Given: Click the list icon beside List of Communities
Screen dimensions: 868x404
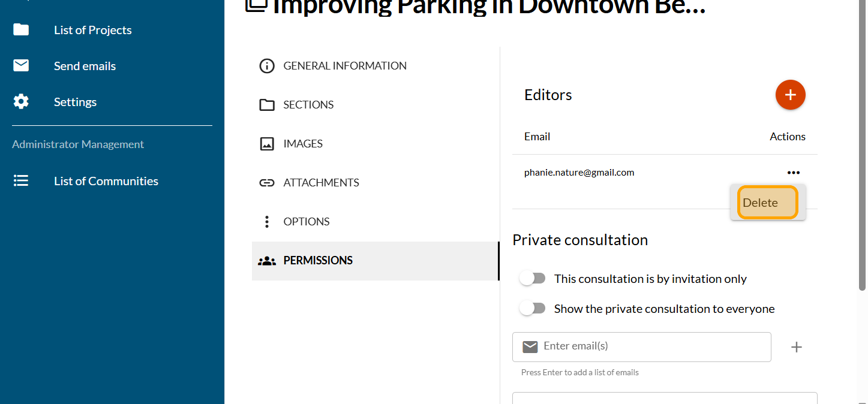Looking at the screenshot, I should (x=21, y=181).
